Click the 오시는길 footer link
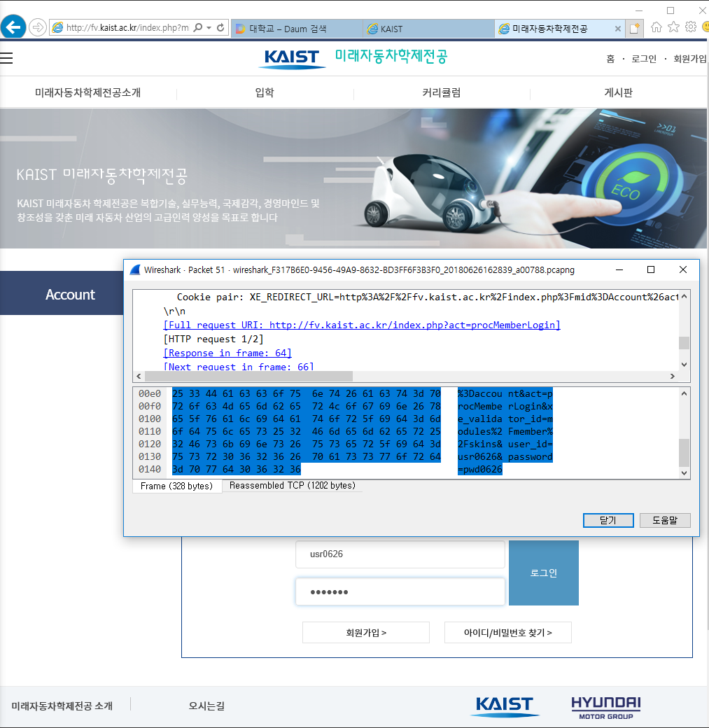The height and width of the screenshot is (728, 709). [x=206, y=706]
